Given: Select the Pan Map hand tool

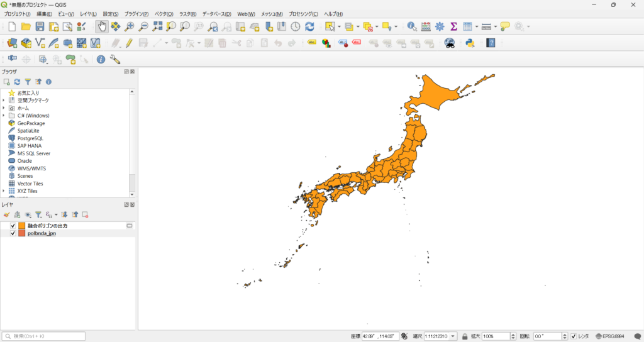Looking at the screenshot, I should pos(101,26).
